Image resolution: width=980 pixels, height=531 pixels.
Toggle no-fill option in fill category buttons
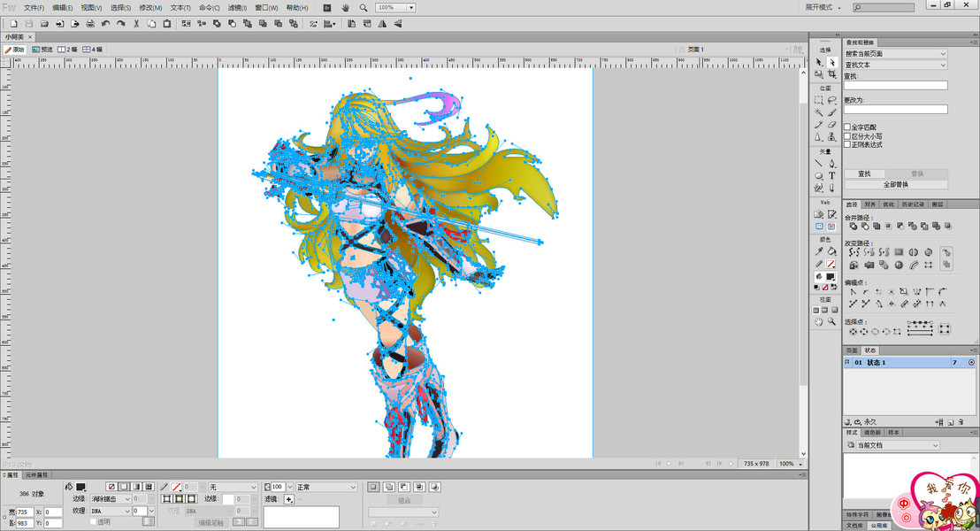click(x=111, y=487)
